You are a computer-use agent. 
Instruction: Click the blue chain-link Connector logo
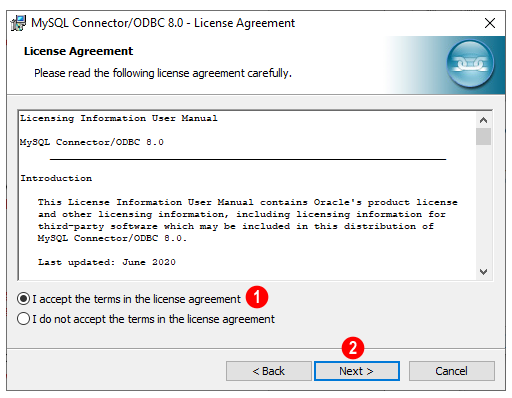470,63
